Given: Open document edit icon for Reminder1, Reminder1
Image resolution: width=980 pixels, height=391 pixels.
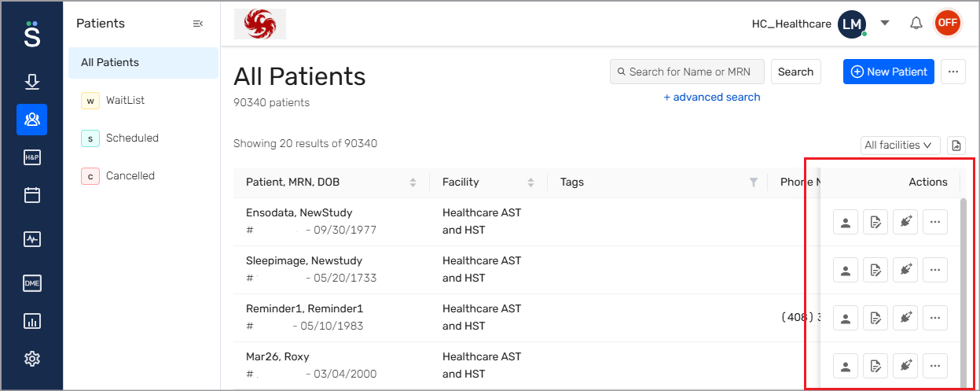Looking at the screenshot, I should [875, 318].
